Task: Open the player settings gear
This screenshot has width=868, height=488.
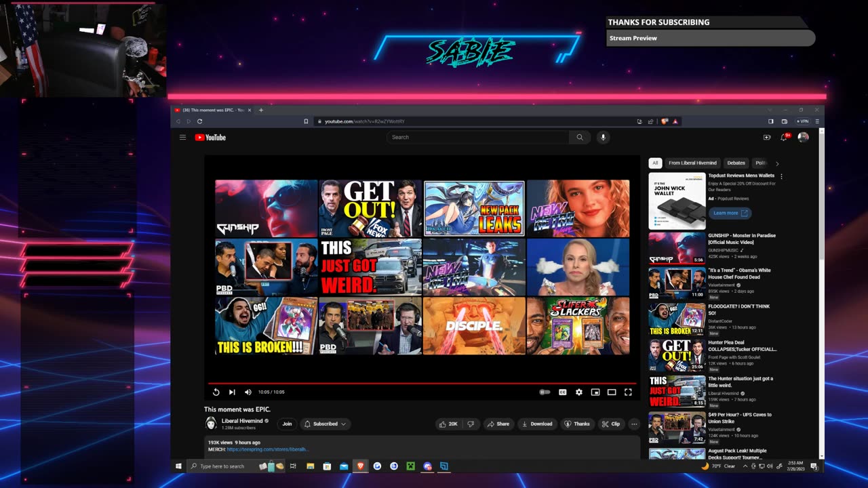Action: 578,392
